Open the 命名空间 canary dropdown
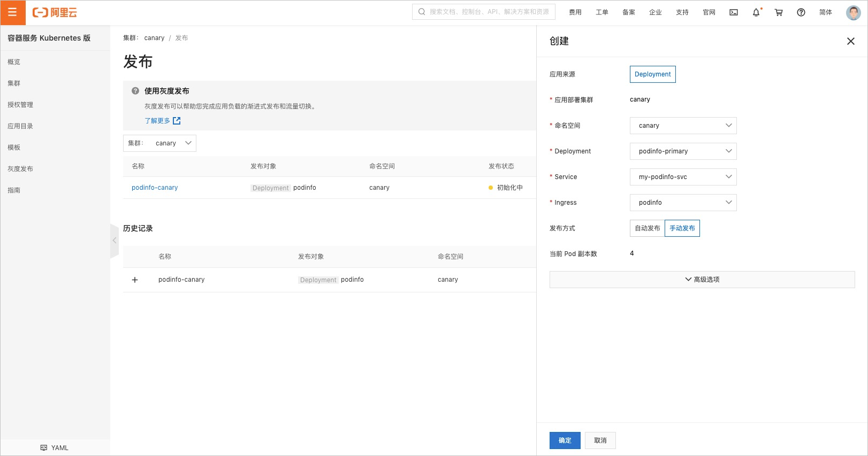Screen dimensions: 868x456 [x=683, y=126]
